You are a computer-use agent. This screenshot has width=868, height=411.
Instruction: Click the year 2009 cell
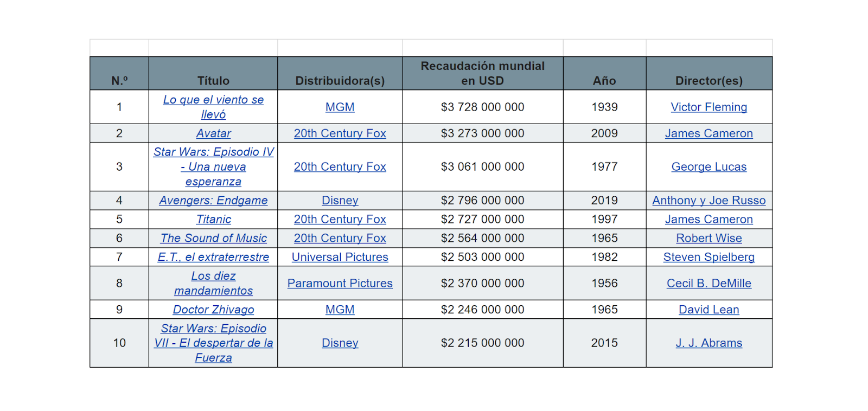point(604,133)
